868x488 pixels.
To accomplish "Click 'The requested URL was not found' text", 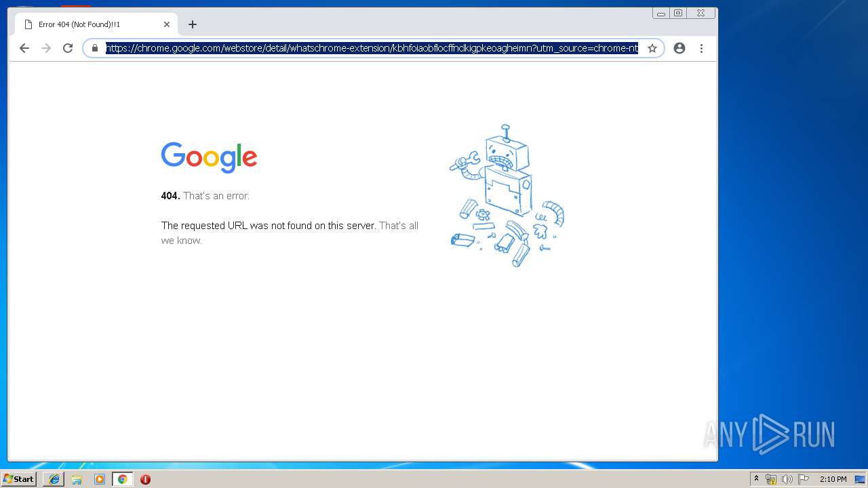I will (269, 226).
